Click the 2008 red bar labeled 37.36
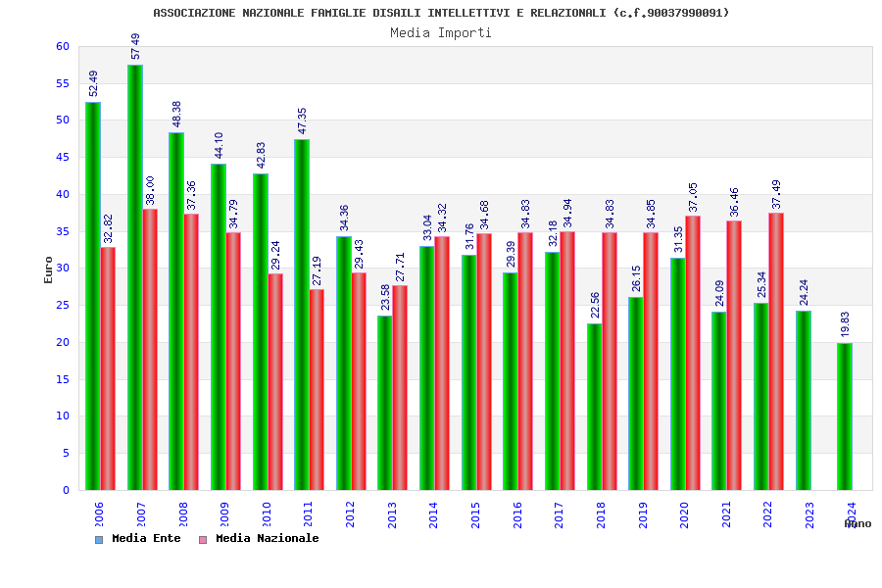 coord(191,352)
